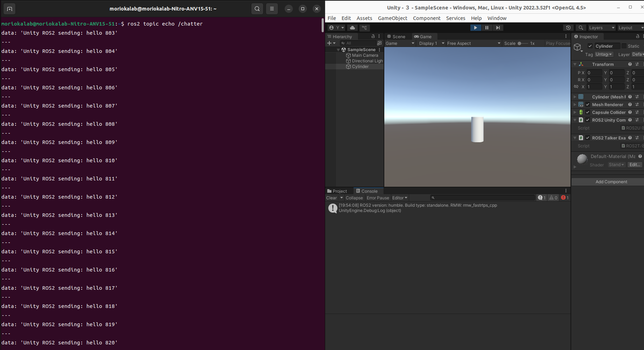Click the Unity toolbar search icon
The width and height of the screenshot is (644, 350).
pyautogui.click(x=581, y=28)
